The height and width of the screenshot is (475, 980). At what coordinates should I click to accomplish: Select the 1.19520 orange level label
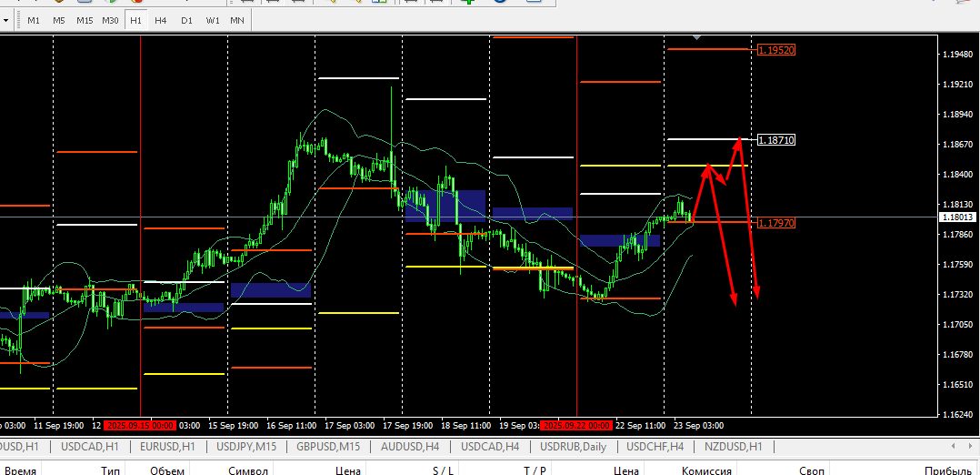[x=776, y=49]
